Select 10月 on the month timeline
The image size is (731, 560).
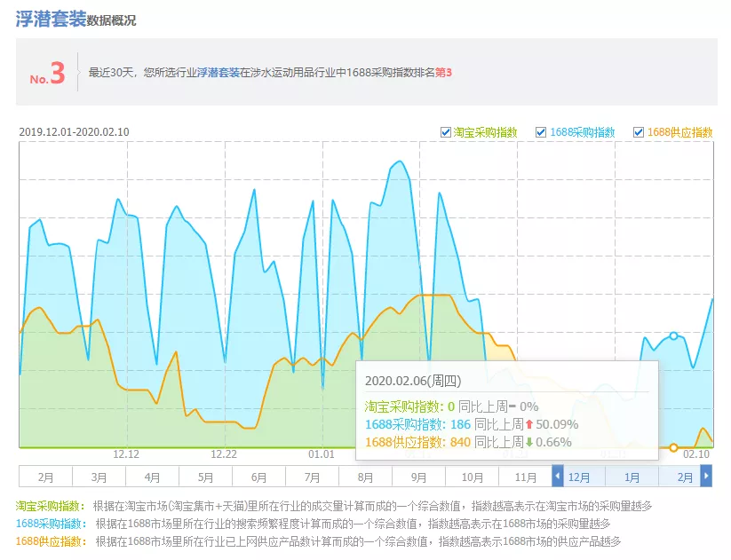pyautogui.click(x=473, y=477)
